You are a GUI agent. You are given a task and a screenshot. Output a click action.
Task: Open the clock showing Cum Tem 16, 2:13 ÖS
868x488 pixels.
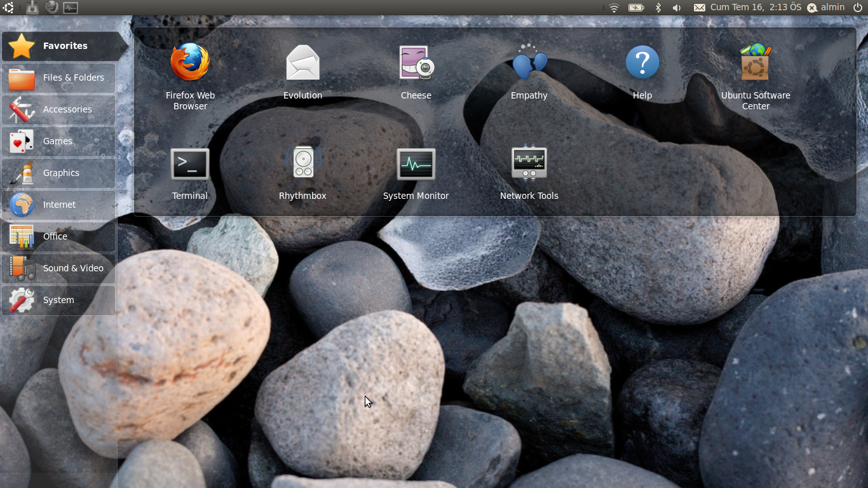pos(756,8)
